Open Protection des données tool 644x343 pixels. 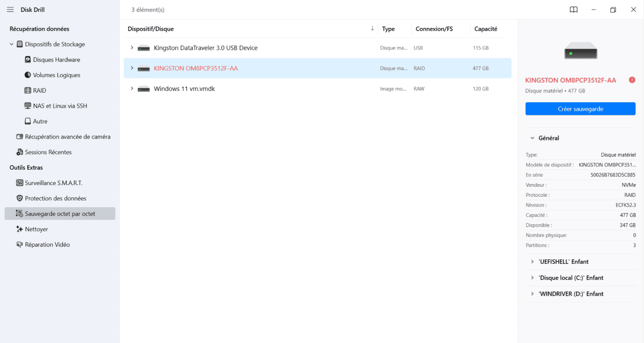pyautogui.click(x=56, y=198)
